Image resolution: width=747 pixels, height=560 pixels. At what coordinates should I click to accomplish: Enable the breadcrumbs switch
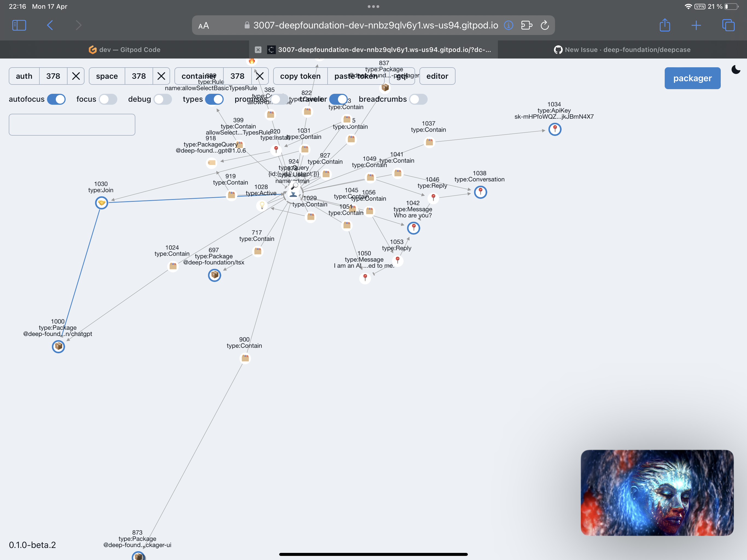pyautogui.click(x=418, y=99)
